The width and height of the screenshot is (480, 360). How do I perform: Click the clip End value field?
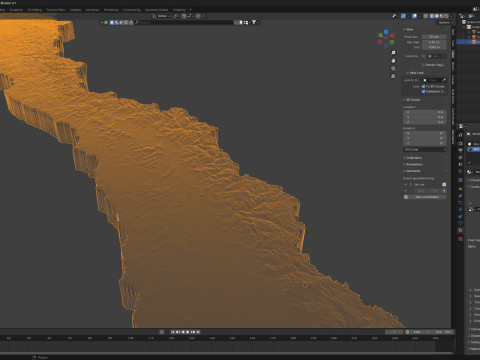(434, 47)
